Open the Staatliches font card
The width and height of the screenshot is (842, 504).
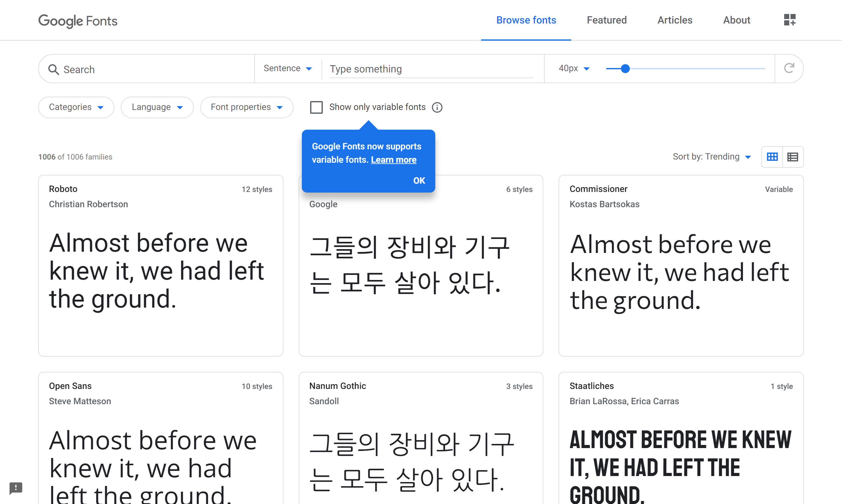[681, 438]
